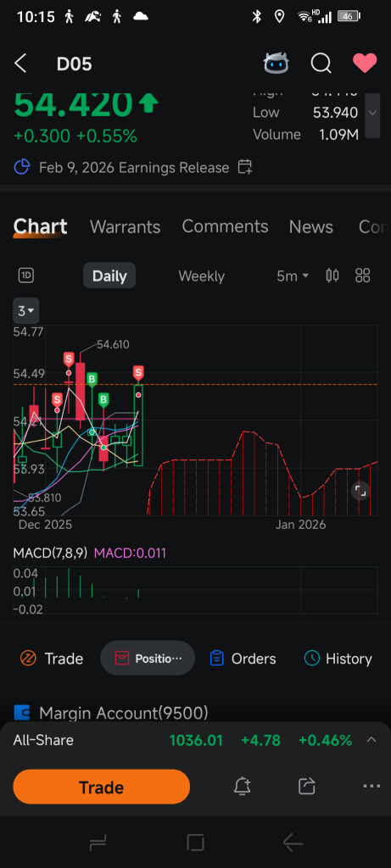This screenshot has height=868, width=391.
Task: Set a price alert with bell icon
Action: (242, 786)
